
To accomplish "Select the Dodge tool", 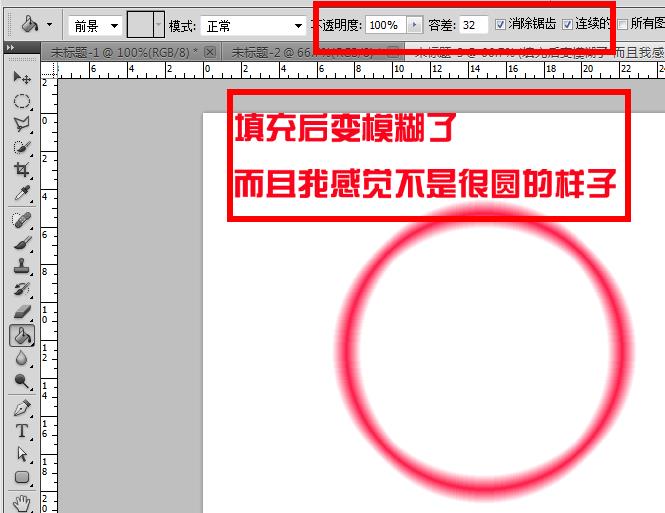I will tap(21, 382).
